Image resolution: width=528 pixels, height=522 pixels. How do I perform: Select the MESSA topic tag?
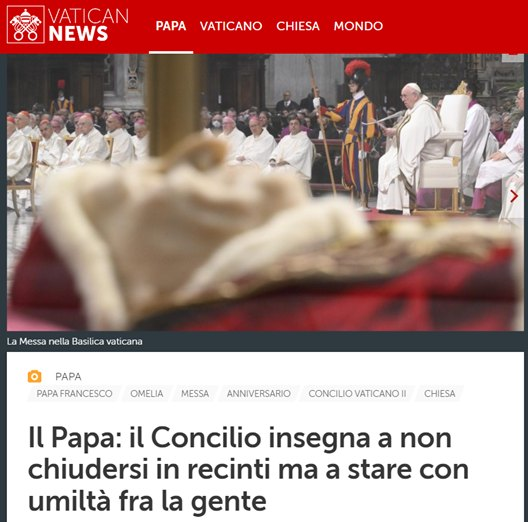(195, 393)
